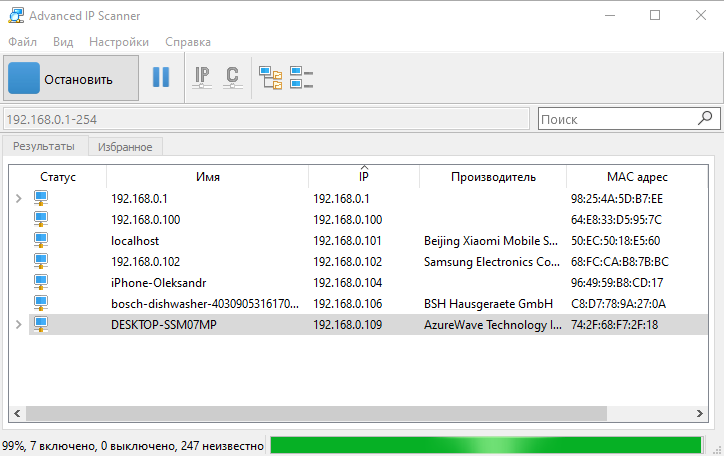Click the horizontal scrollbar left arrow
Viewport: 724px width, 456px height.
(17, 413)
